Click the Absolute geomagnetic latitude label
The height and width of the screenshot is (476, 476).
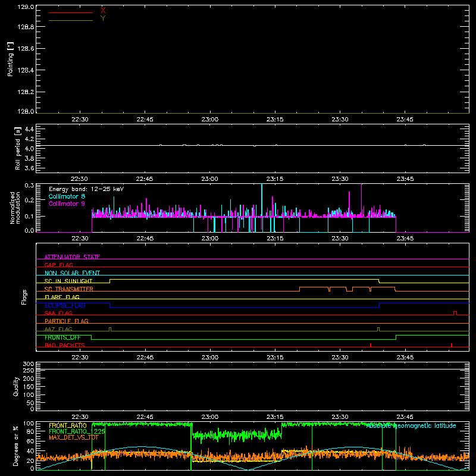[x=411, y=425]
